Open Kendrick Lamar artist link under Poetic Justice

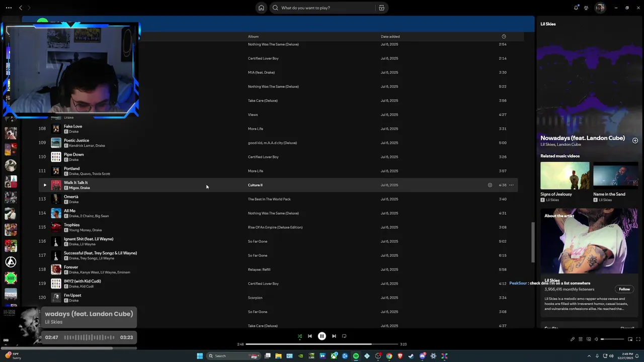point(81,146)
